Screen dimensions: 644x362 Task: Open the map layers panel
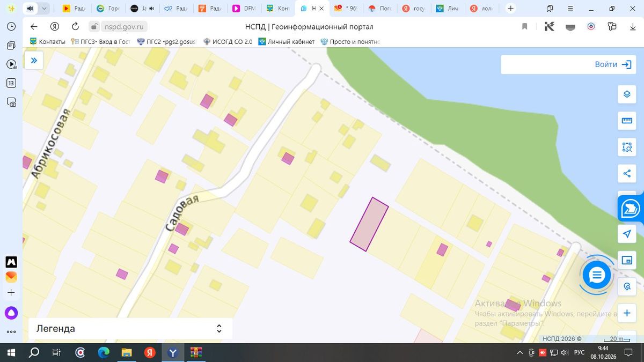click(627, 94)
